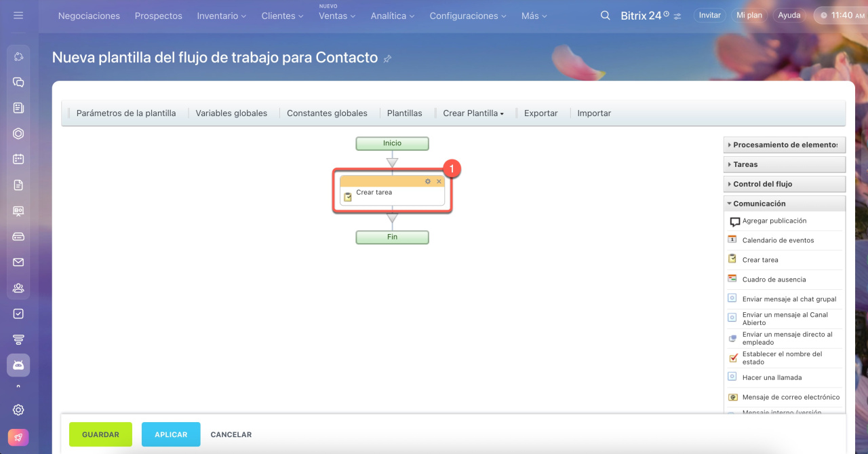Expand Procesamiento de elementos section

point(785,145)
